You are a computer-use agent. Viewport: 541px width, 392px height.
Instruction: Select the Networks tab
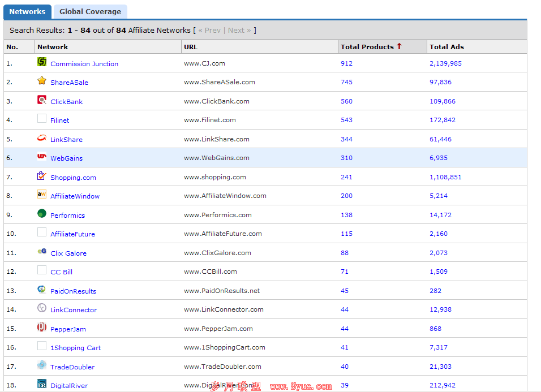(27, 11)
